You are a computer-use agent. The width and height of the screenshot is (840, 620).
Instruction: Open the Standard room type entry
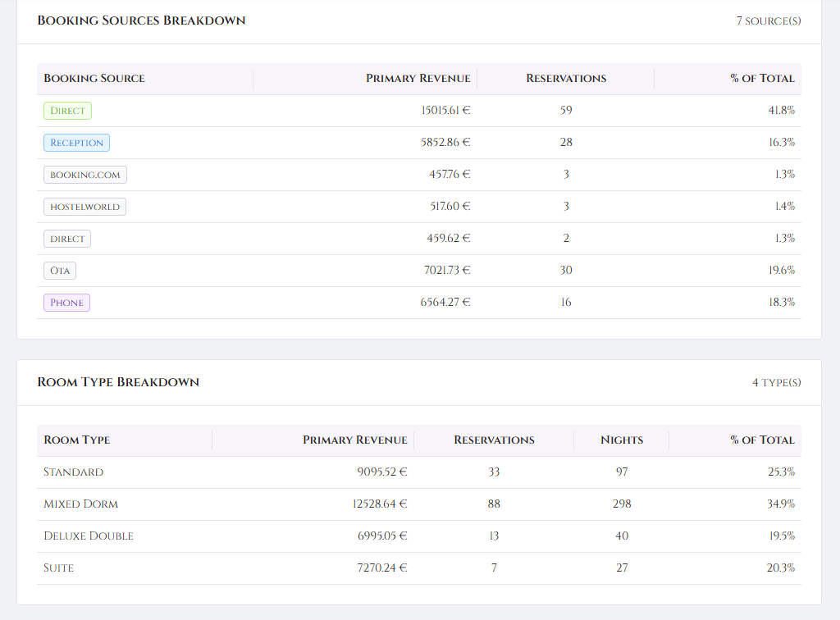click(x=73, y=472)
